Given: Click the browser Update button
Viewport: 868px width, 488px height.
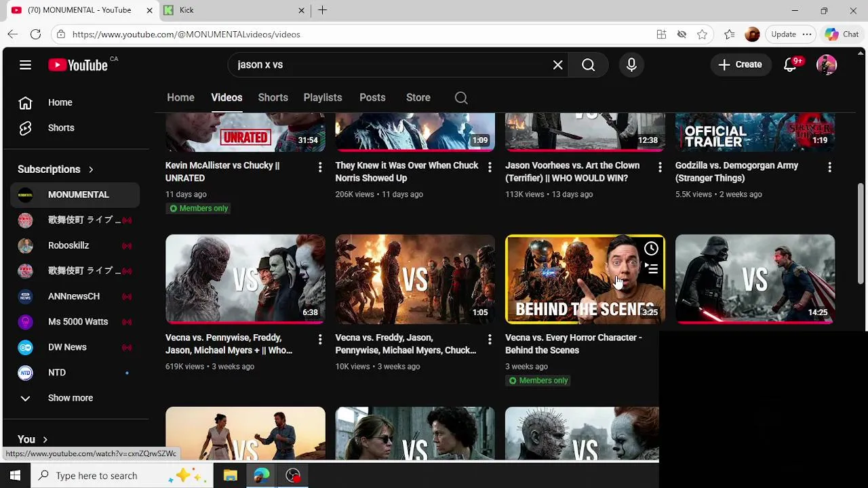Looking at the screenshot, I should [x=783, y=35].
